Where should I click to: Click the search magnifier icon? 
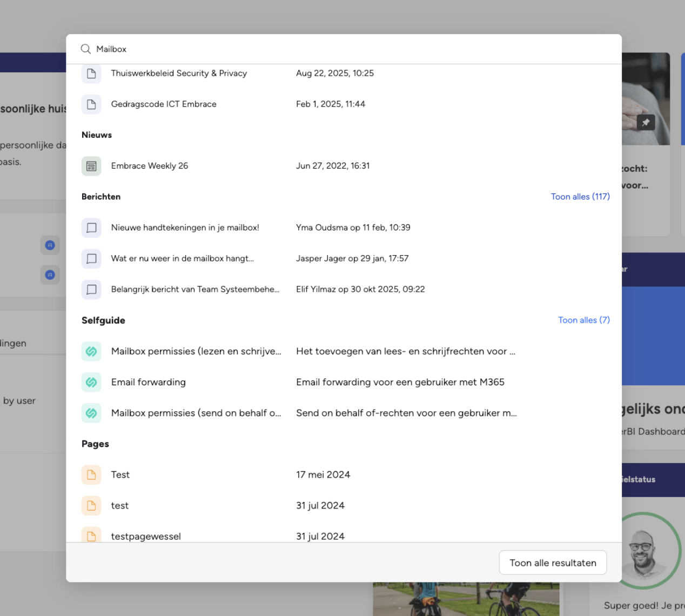85,49
